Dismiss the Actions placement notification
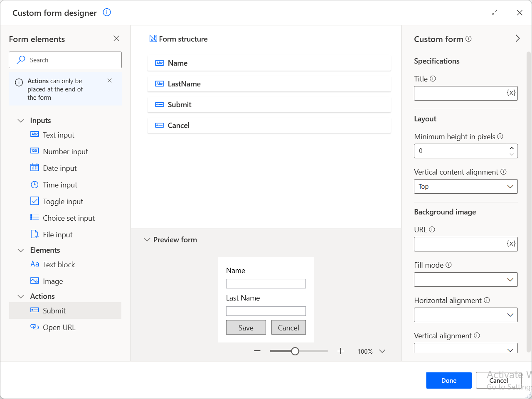Image resolution: width=532 pixels, height=399 pixels. click(x=109, y=80)
